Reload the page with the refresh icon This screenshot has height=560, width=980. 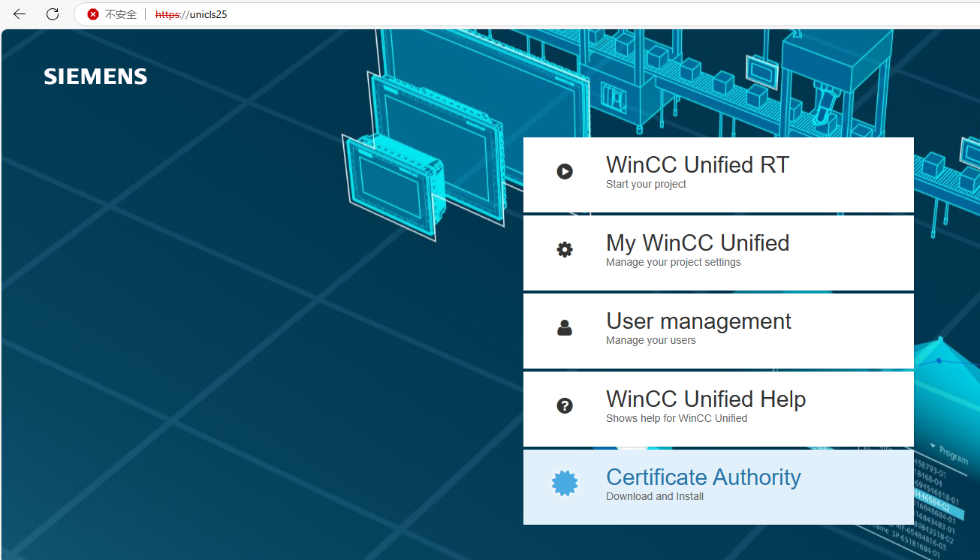53,14
